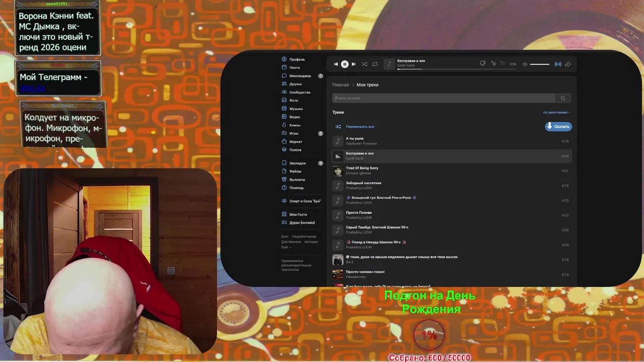
Task: Pause the currently playing track
Action: pyautogui.click(x=345, y=64)
